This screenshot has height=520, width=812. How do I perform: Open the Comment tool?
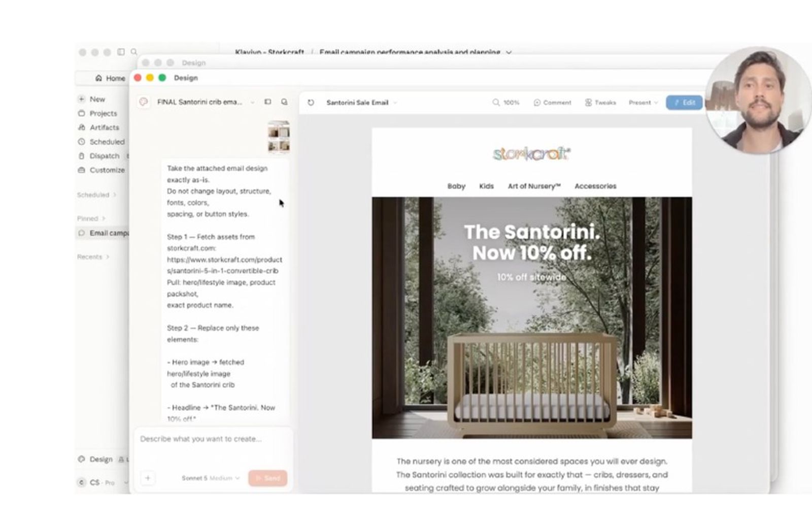click(552, 103)
